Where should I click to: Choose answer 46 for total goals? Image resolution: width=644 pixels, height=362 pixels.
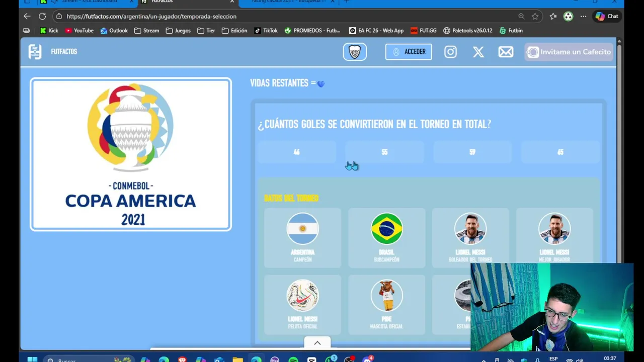297,152
